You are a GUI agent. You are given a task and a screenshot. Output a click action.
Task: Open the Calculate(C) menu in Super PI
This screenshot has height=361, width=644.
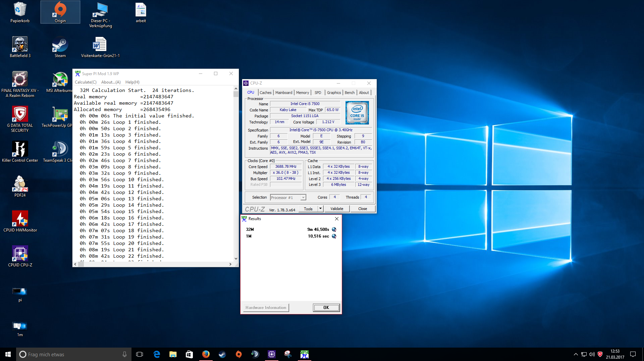pyautogui.click(x=86, y=82)
